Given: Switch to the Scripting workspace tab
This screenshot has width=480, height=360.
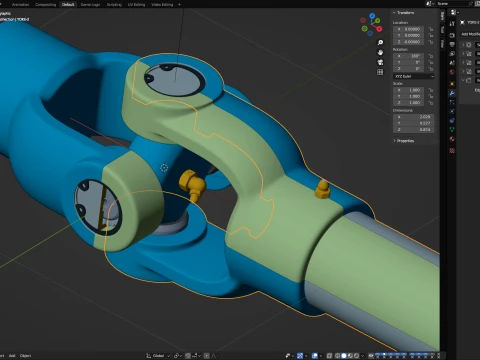Looking at the screenshot, I should [x=114, y=5].
